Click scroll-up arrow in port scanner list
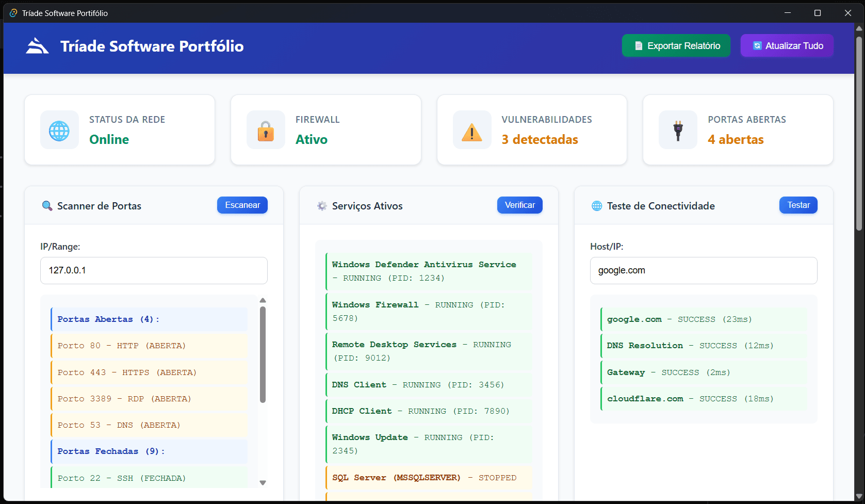The width and height of the screenshot is (865, 504). [x=263, y=300]
